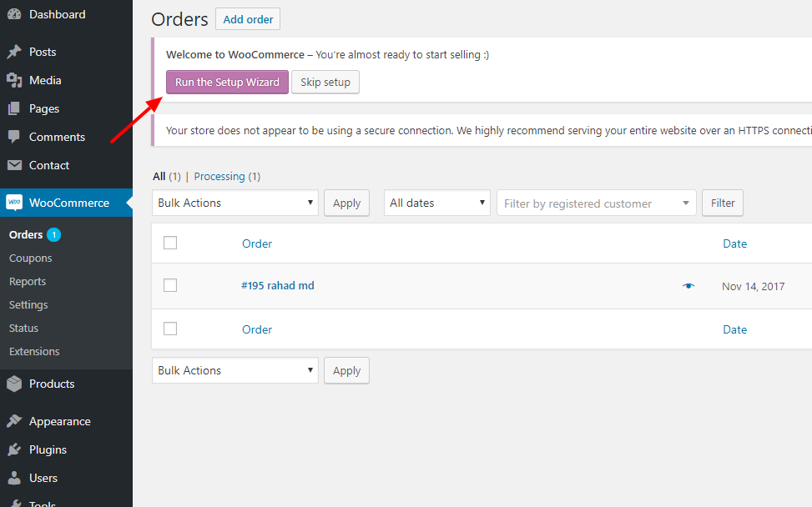Screen dimensions: 812x507
Task: Click the Comments bubble icon
Action: tap(14, 137)
